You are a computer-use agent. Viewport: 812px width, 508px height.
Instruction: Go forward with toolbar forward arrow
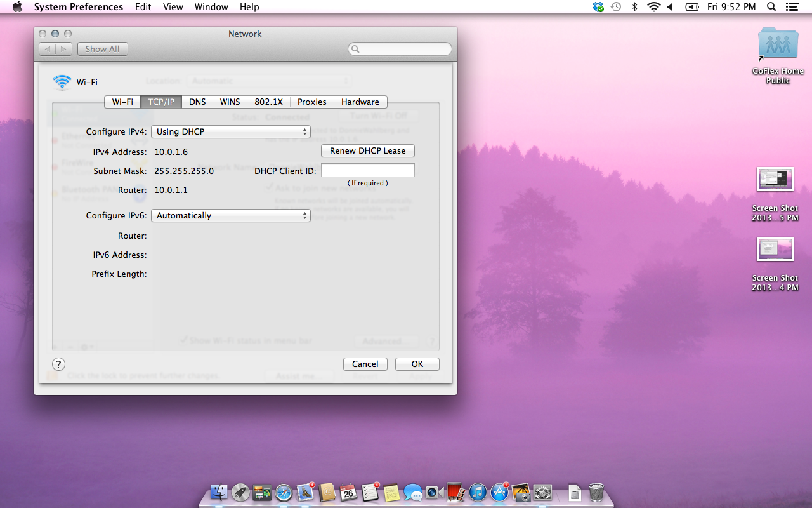(65, 49)
